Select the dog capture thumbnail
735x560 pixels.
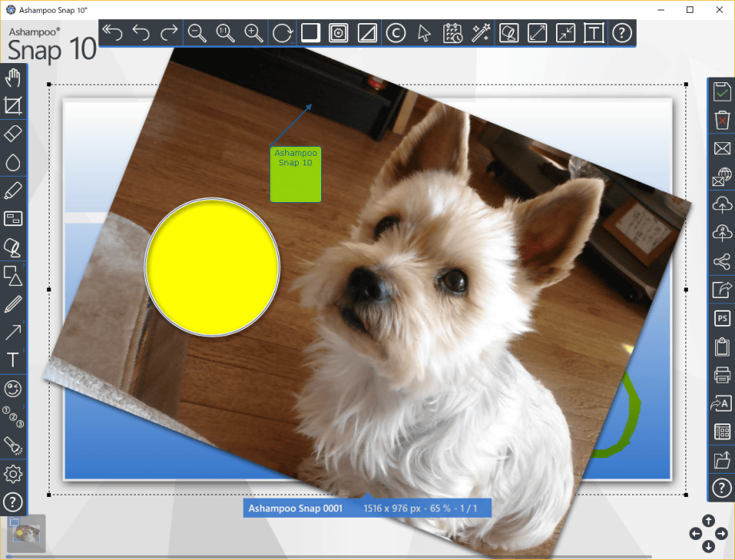click(x=26, y=534)
